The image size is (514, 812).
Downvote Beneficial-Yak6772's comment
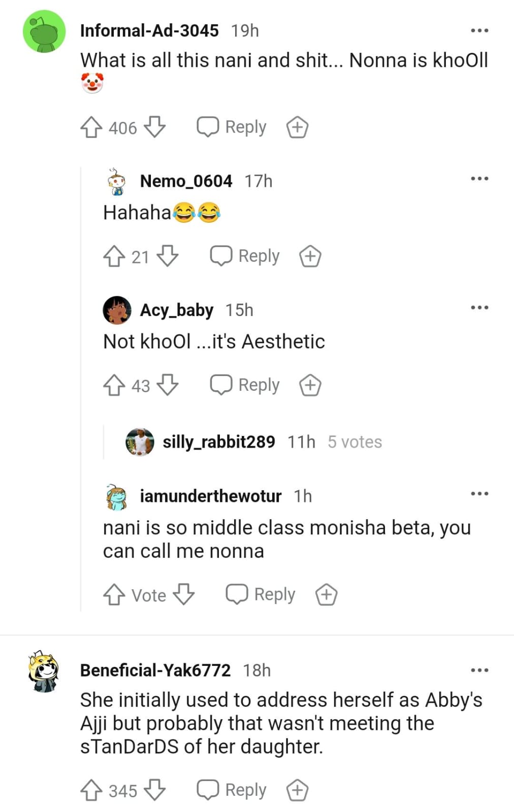click(154, 790)
